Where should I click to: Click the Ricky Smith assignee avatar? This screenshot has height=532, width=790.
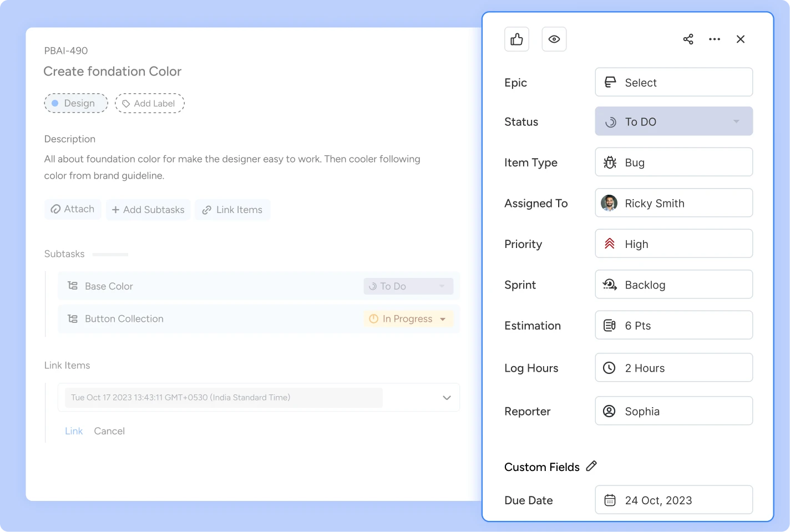coord(609,203)
